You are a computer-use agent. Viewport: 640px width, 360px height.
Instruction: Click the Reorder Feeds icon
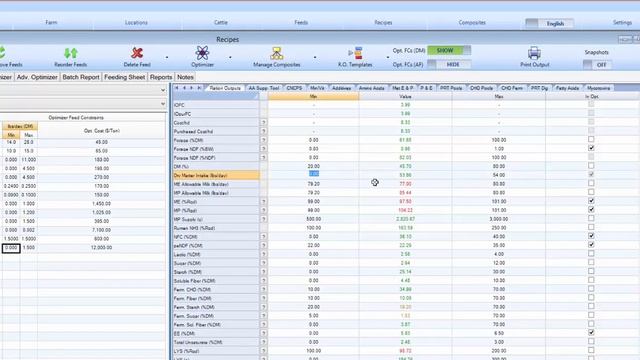[x=71, y=53]
